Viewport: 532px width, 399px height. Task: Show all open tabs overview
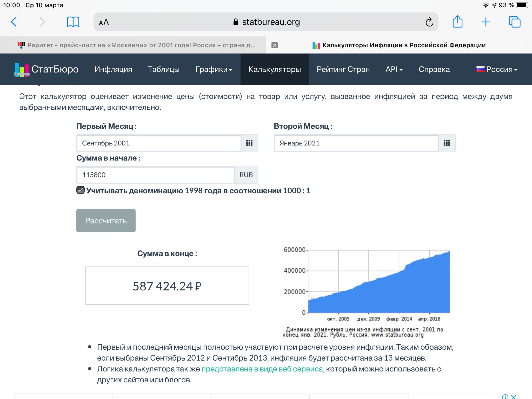click(514, 22)
